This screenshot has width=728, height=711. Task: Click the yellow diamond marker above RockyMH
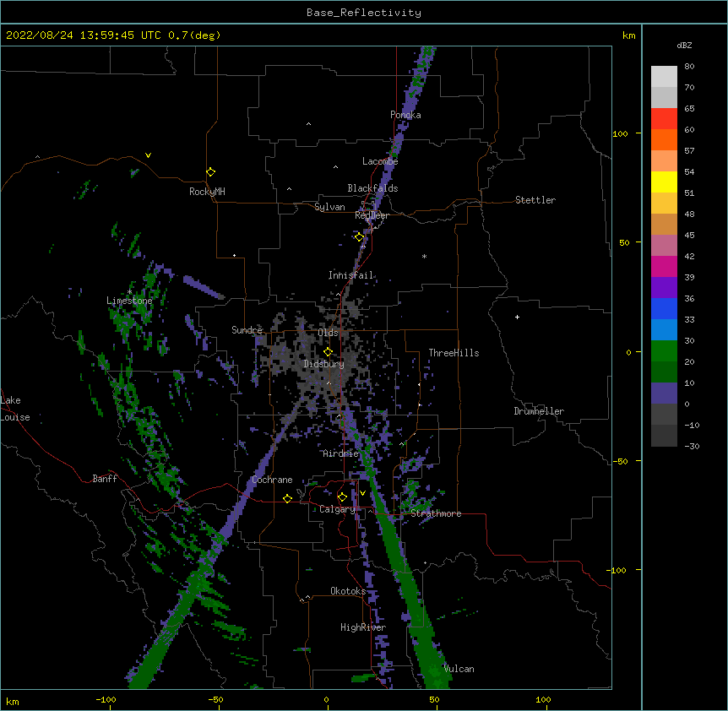(x=210, y=172)
